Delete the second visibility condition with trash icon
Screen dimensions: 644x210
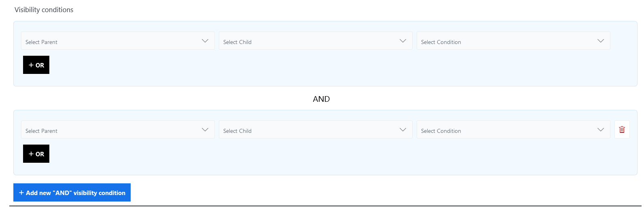pyautogui.click(x=622, y=130)
